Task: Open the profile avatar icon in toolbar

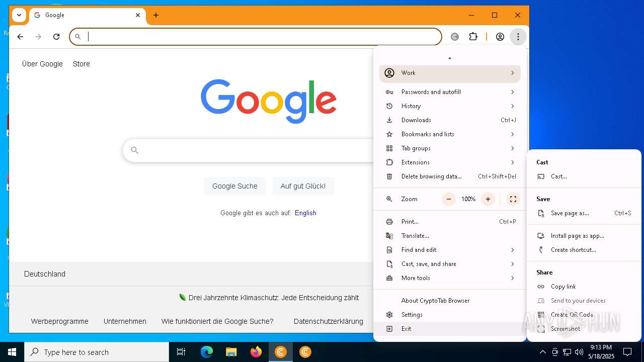Action: [500, 37]
